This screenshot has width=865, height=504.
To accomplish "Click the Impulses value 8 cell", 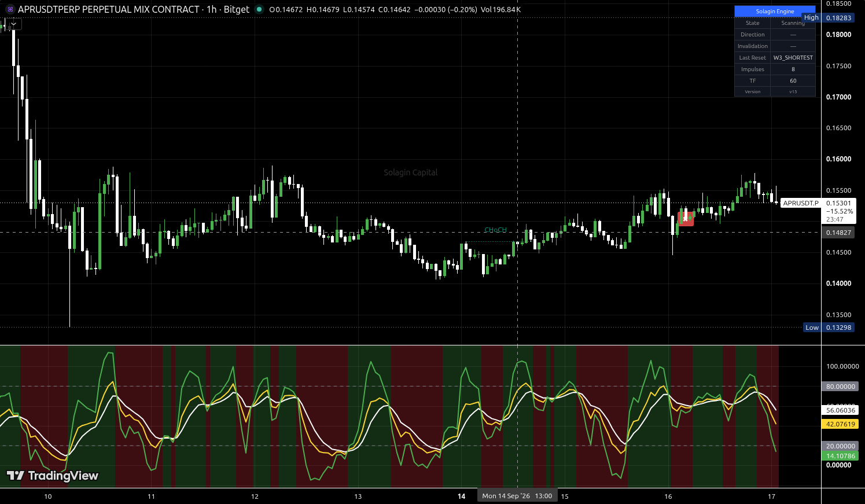I will tap(793, 69).
